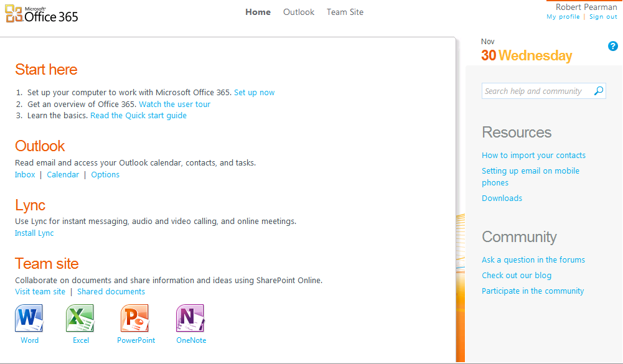Open the Team Site tab
The height and width of the screenshot is (364, 623).
click(345, 12)
